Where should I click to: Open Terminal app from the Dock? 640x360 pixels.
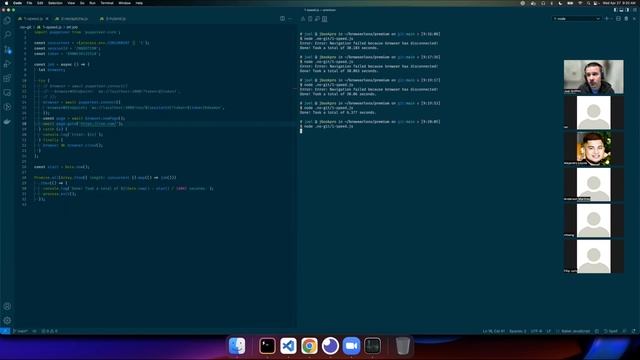point(267,346)
